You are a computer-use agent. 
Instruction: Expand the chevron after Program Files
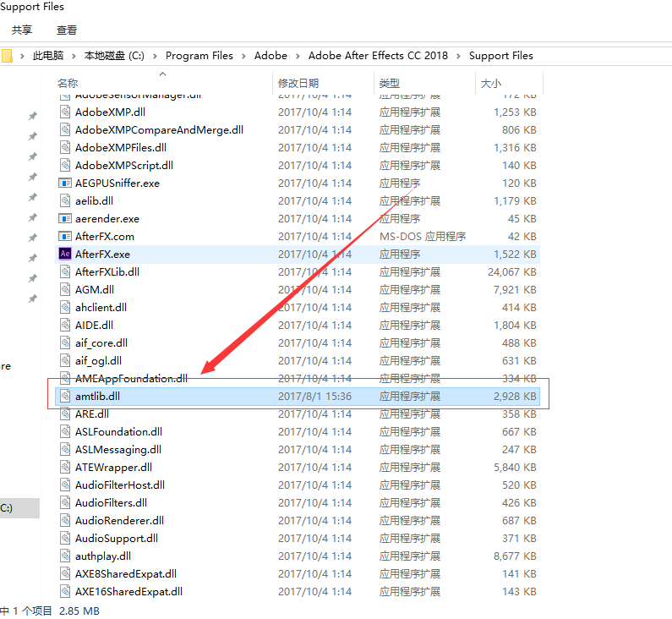243,56
